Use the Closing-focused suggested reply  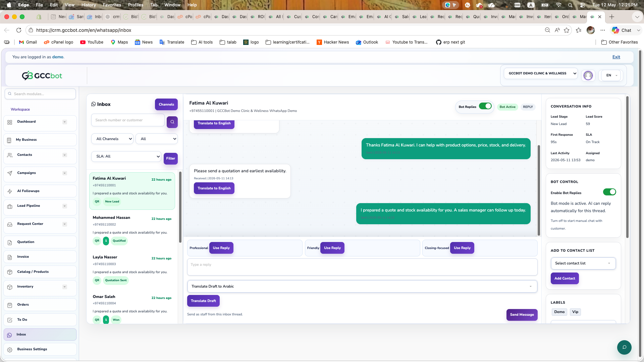pos(462,248)
